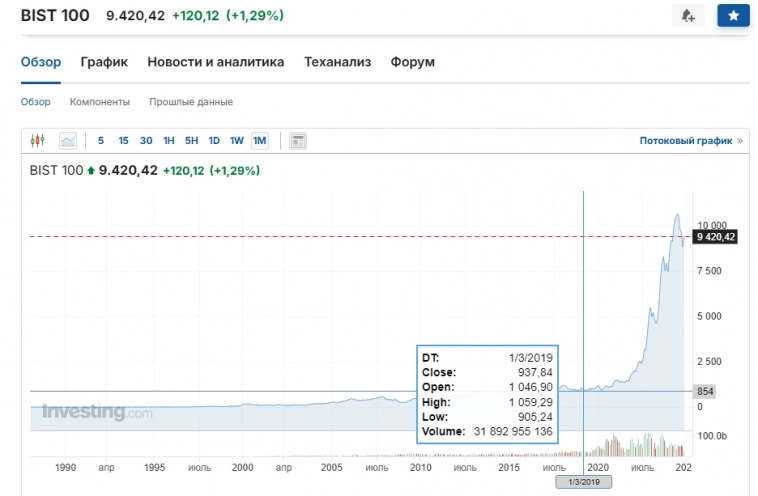Go to the Форум tab
Viewport: 758px width, 496px height.
[x=413, y=62]
